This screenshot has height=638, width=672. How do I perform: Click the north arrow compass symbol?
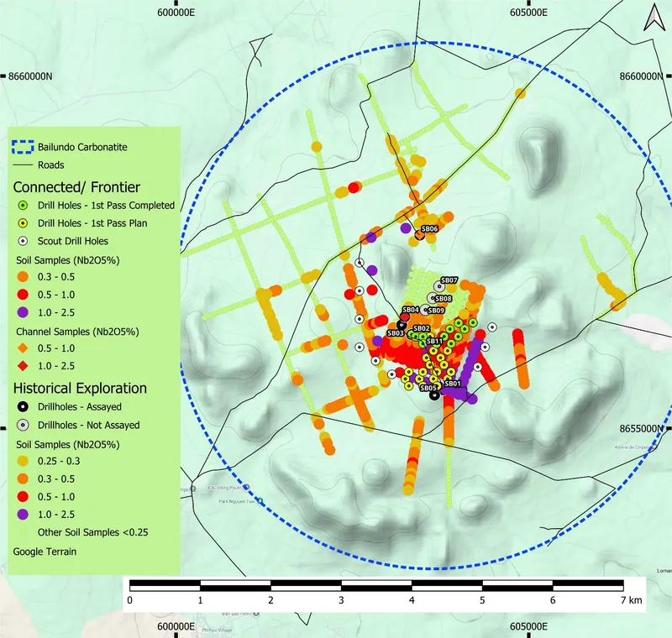click(x=654, y=17)
